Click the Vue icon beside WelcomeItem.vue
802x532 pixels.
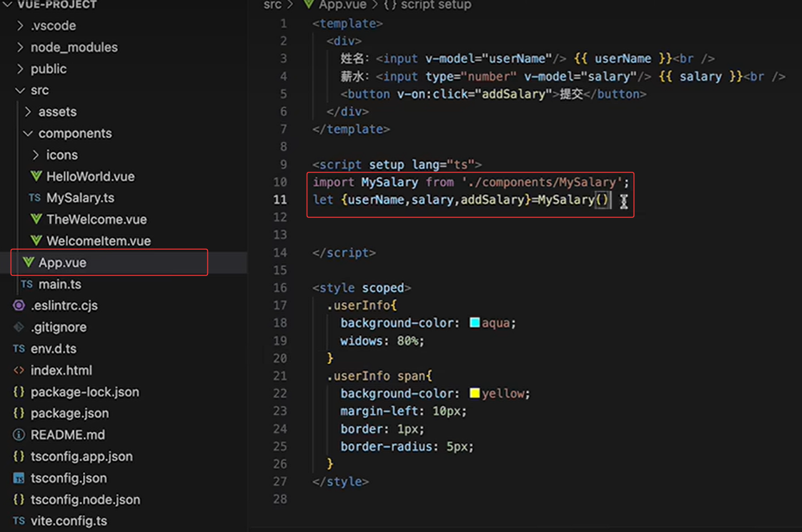pos(36,241)
